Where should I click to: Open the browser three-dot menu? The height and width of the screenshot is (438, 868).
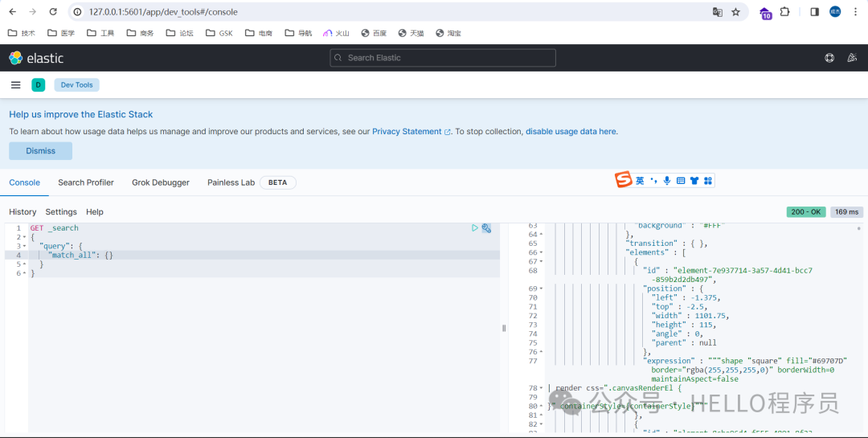pyautogui.click(x=855, y=11)
